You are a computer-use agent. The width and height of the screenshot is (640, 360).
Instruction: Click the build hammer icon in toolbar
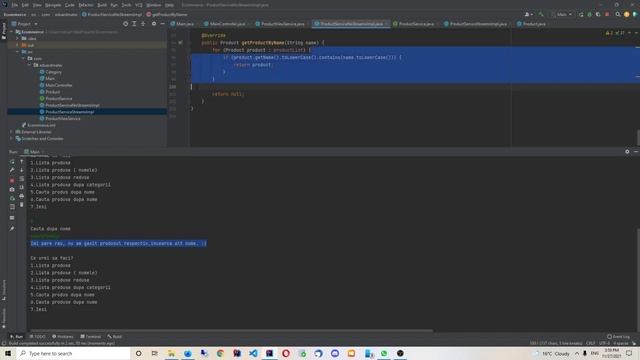click(541, 14)
